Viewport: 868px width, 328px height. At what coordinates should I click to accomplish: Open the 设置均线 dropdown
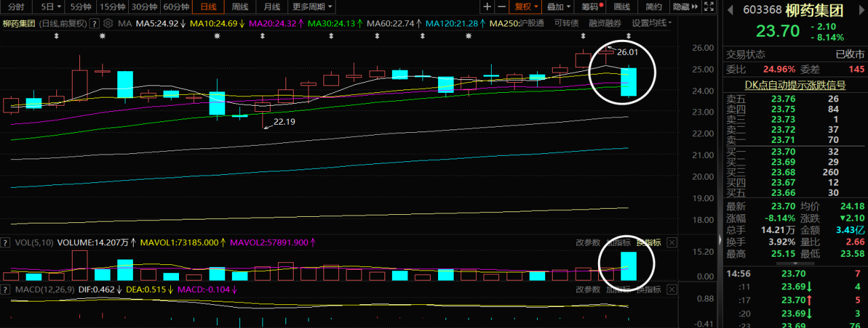(x=652, y=23)
